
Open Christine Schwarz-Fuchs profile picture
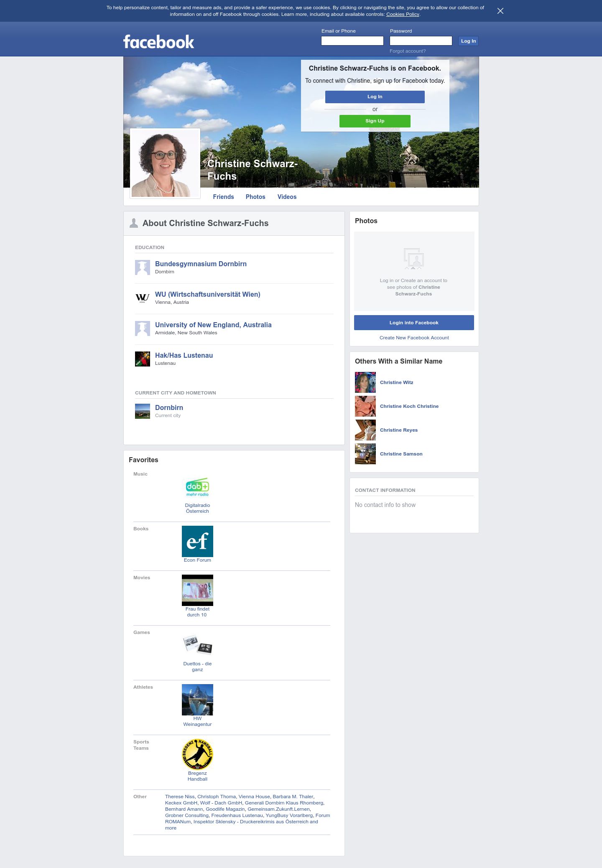(x=165, y=163)
